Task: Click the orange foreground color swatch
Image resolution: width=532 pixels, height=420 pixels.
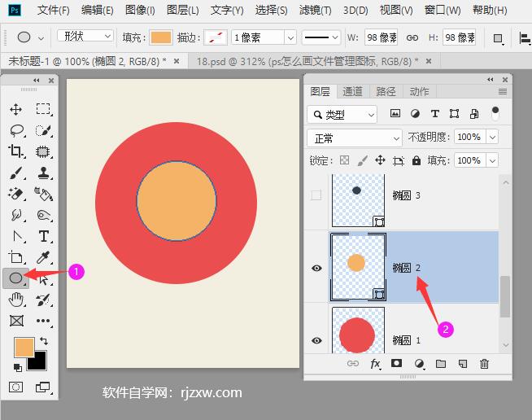Action: pos(24,347)
